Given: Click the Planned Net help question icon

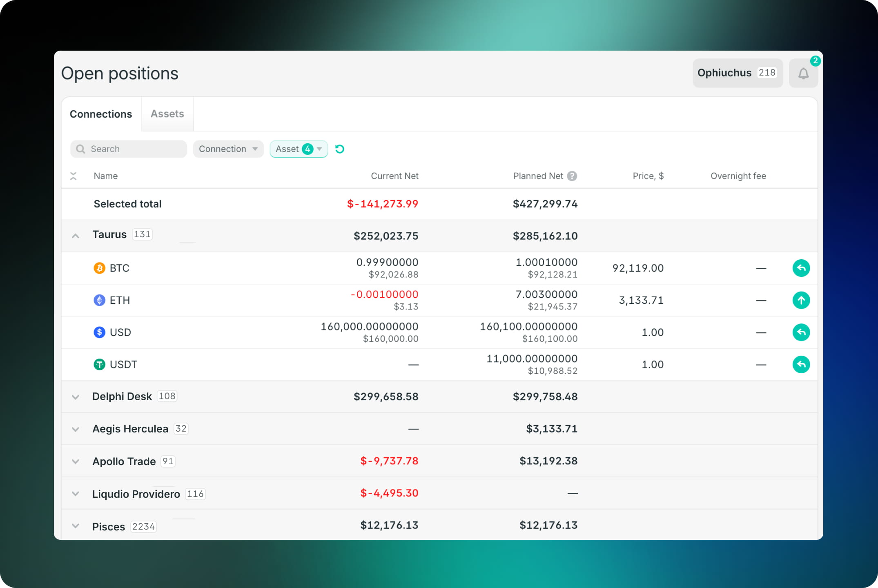Looking at the screenshot, I should 572,176.
